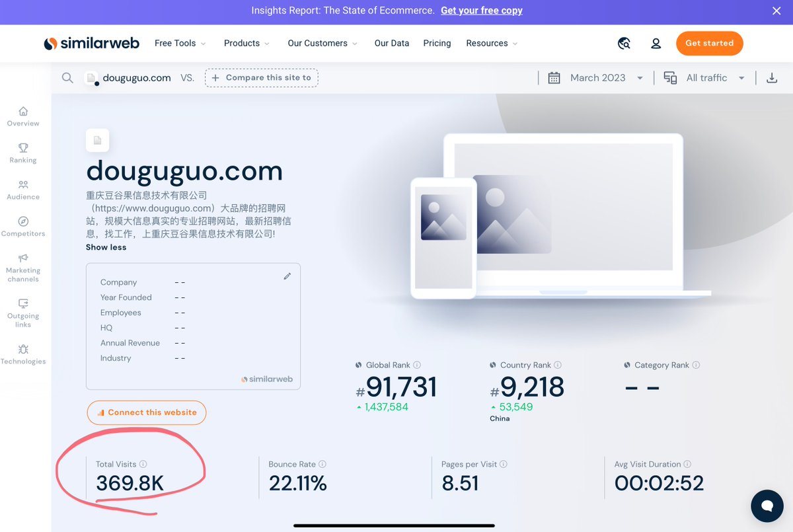The height and width of the screenshot is (532, 793).
Task: Click the info icon beside Avg Visit Duration
Action: click(x=687, y=464)
